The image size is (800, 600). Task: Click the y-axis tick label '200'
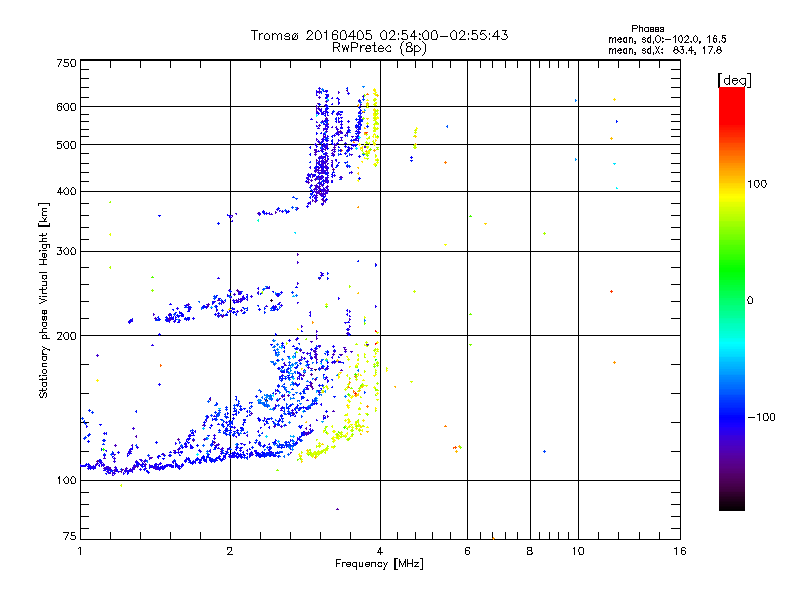(x=66, y=336)
